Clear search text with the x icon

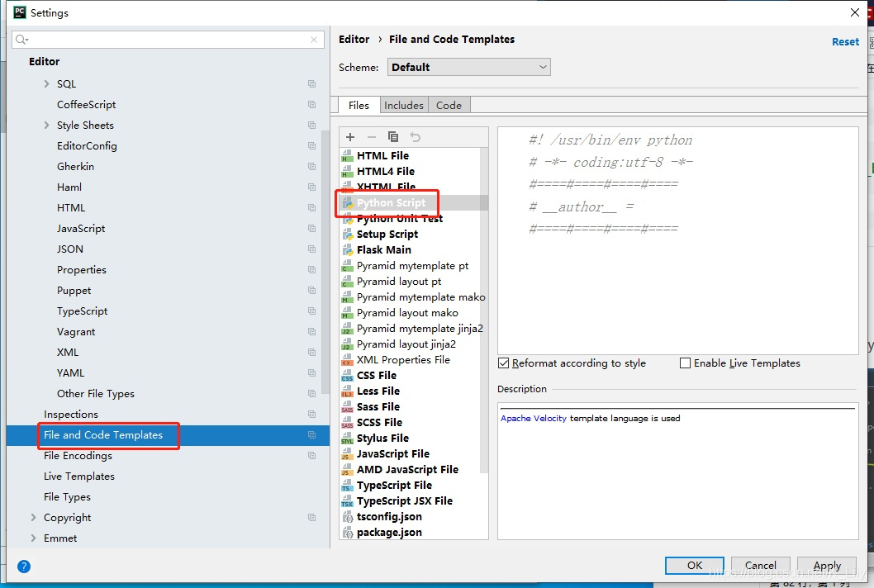(314, 40)
